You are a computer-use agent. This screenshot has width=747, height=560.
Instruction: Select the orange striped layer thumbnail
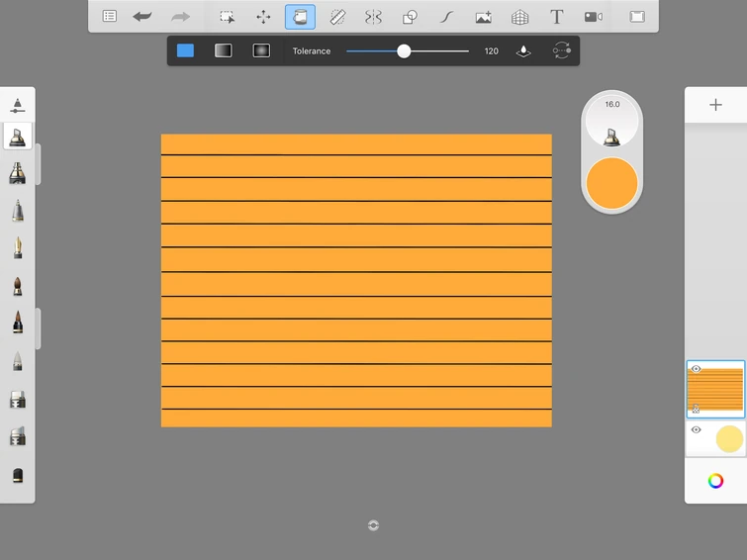click(x=715, y=390)
